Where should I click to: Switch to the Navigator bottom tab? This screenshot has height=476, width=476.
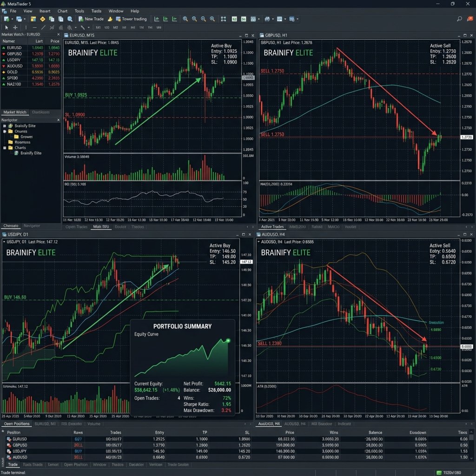click(32, 225)
